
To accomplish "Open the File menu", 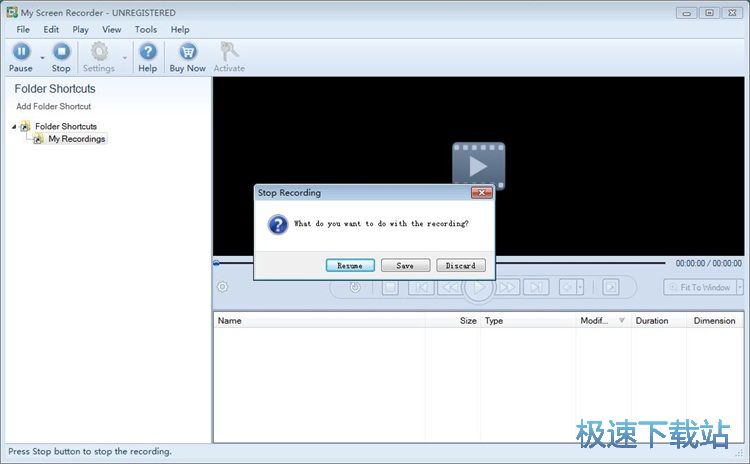I will coord(23,30).
